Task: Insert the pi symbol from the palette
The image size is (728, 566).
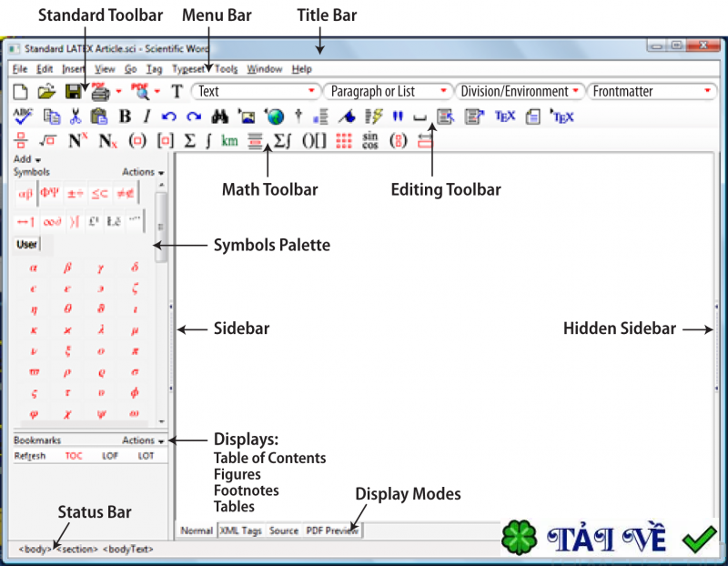Action: pos(135,351)
